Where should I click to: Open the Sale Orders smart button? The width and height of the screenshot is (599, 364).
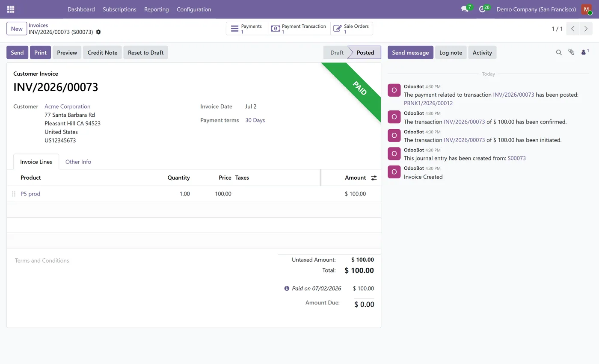pyautogui.click(x=352, y=29)
